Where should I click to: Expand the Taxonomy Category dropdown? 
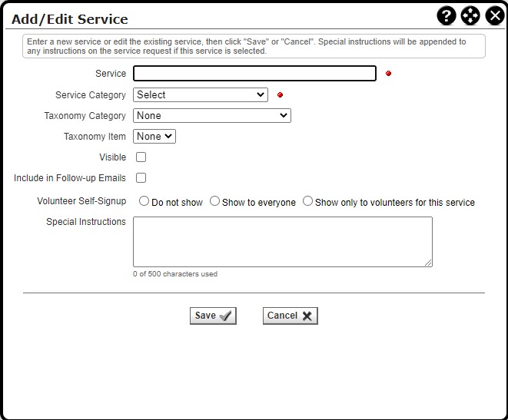pyautogui.click(x=212, y=116)
